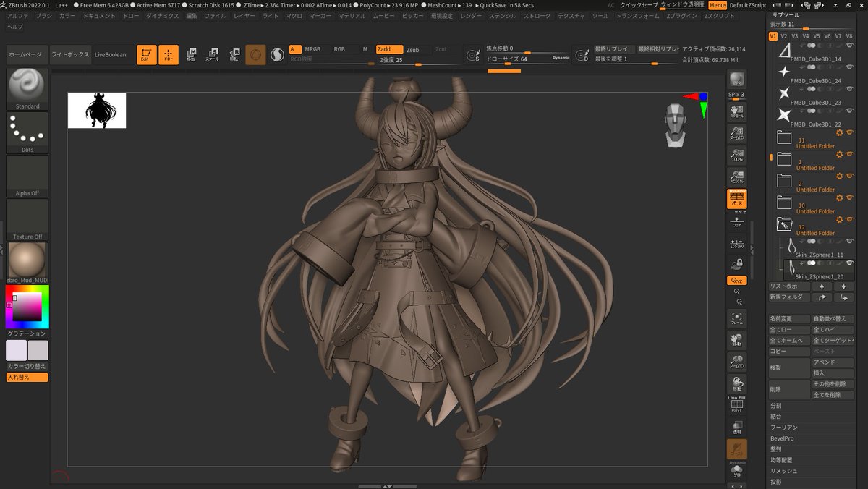Click the Switch Color (入れ替え) button

click(x=27, y=377)
